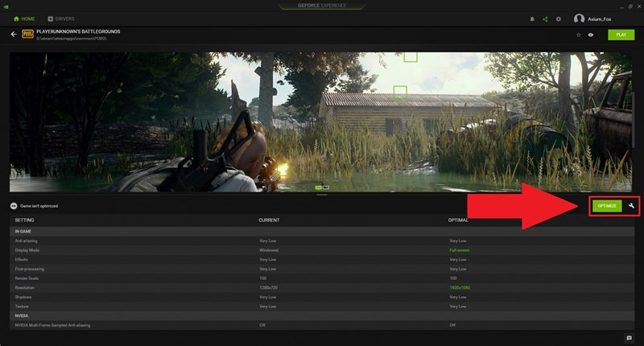Click the green Optimize button

(x=607, y=206)
